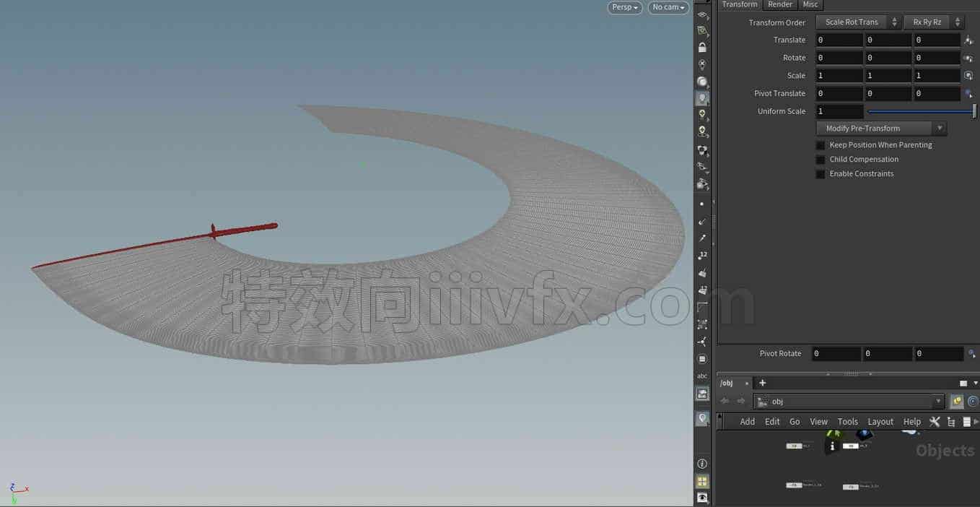Screen dimensions: 980x507
Task: Check the Child Compensation checkbox
Action: click(x=821, y=160)
